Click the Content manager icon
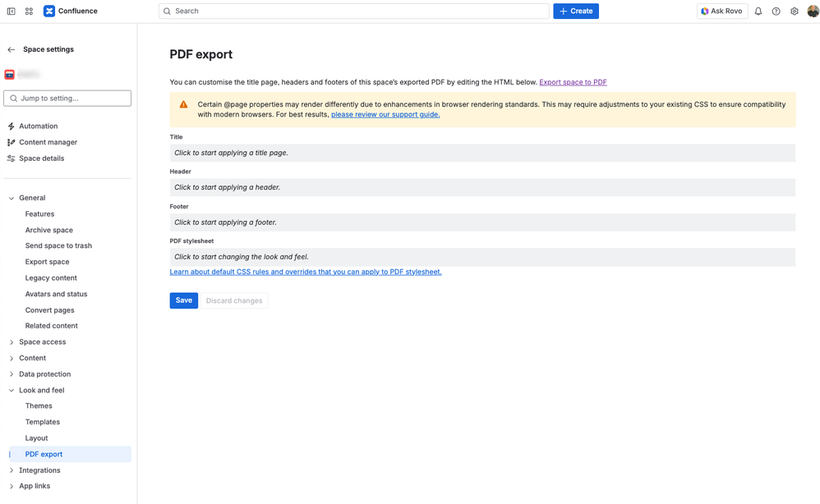The width and height of the screenshot is (820, 504). (11, 142)
